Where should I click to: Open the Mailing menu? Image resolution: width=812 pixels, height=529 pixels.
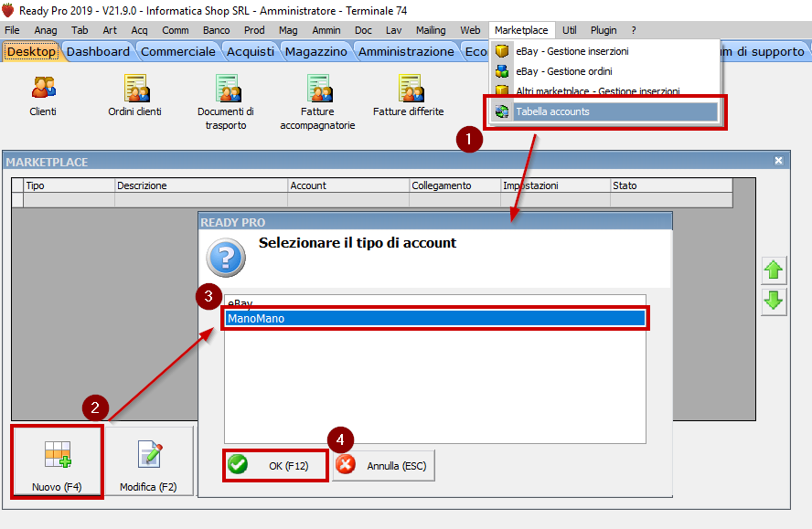(431, 30)
